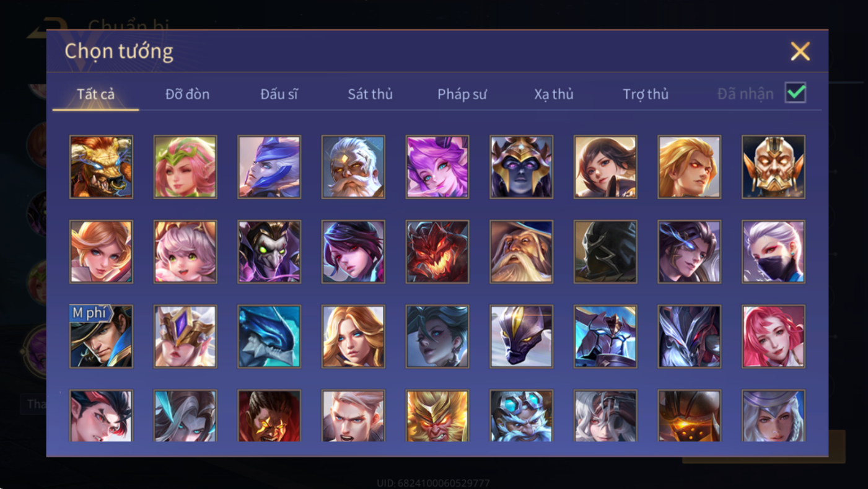This screenshot has height=489, width=868.
Task: Show the Pháp sư heroes tab
Action: 462,94
